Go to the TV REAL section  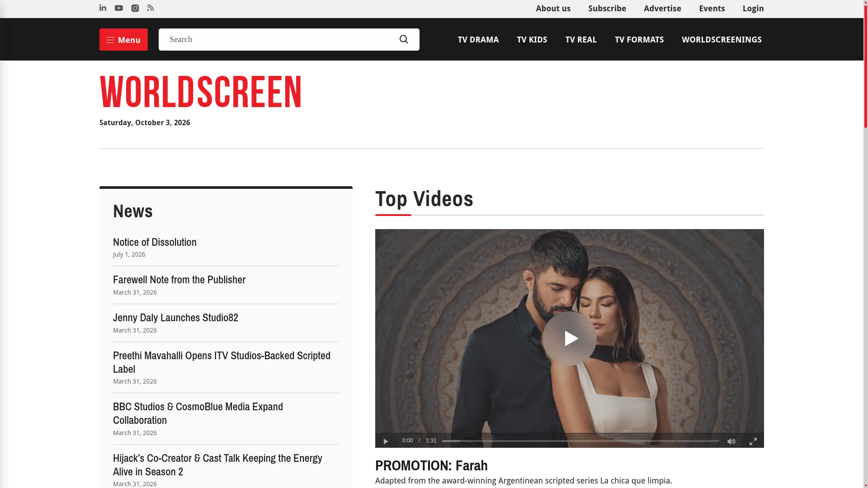580,40
